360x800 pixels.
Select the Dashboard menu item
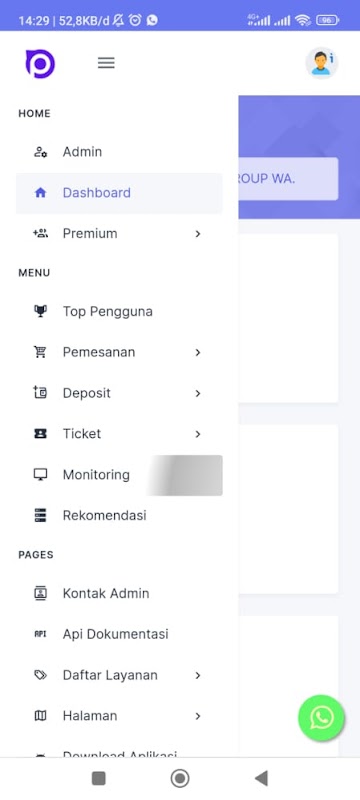[119, 193]
